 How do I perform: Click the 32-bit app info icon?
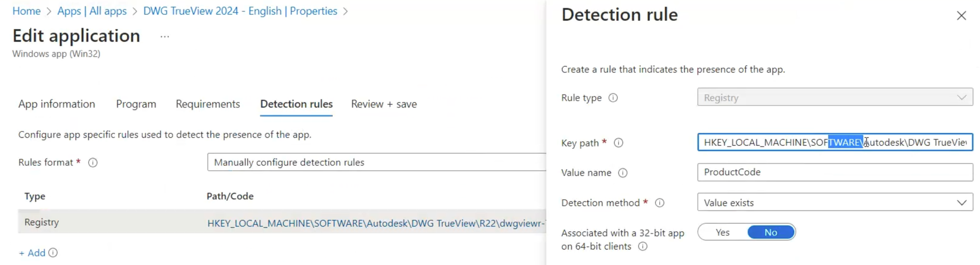coord(642,246)
